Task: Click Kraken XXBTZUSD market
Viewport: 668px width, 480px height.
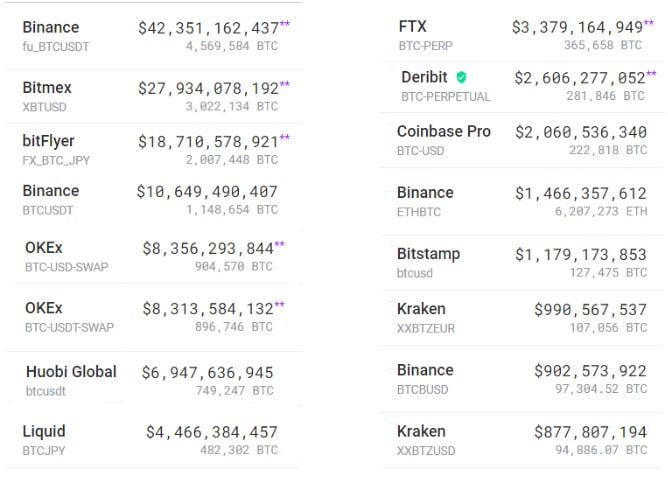Action: tap(522, 440)
